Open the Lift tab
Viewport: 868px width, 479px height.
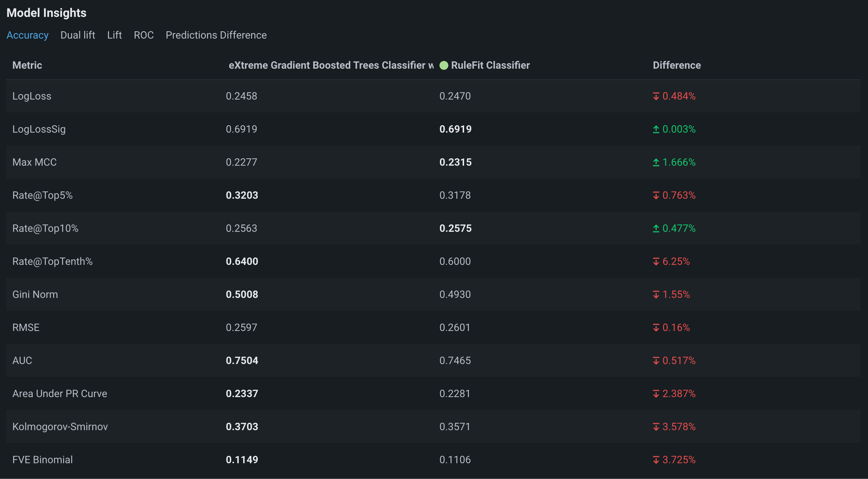coord(114,35)
